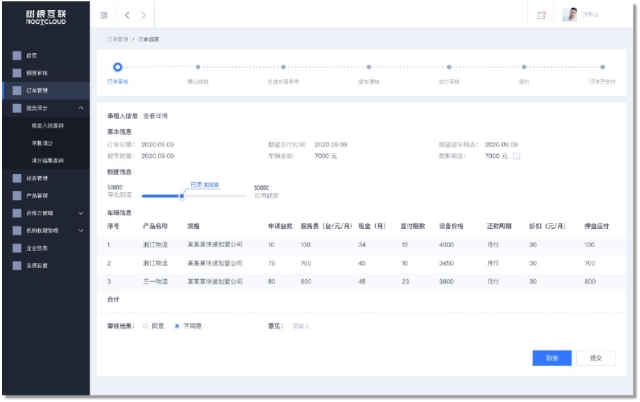640x402 pixels.
Task: Click the 系统设置 icon in sidebar
Action: click(x=17, y=265)
